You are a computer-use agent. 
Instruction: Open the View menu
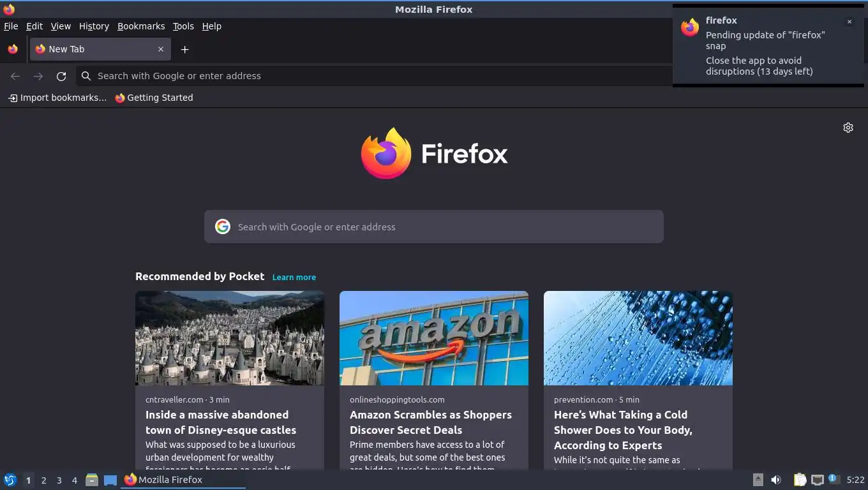click(x=61, y=26)
